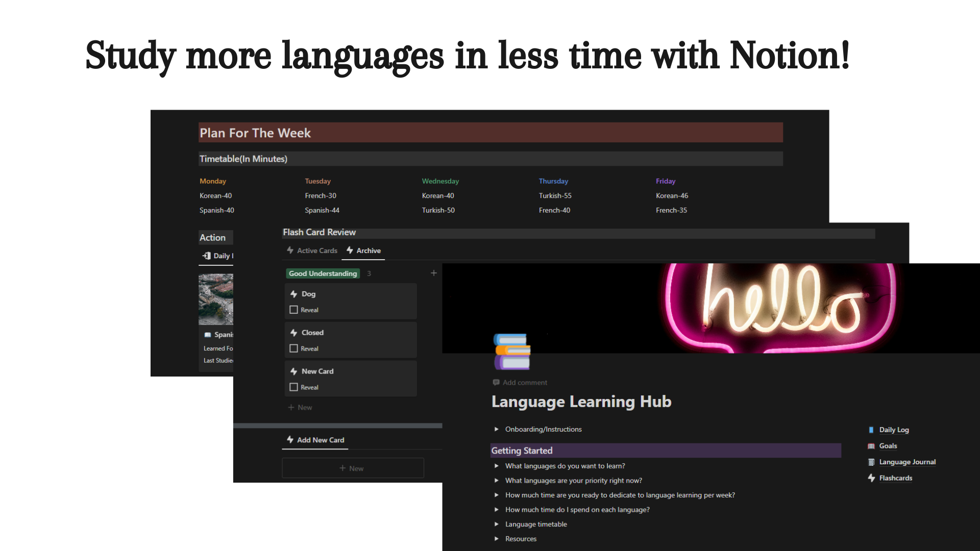Open the Dog flashcard

click(x=351, y=301)
